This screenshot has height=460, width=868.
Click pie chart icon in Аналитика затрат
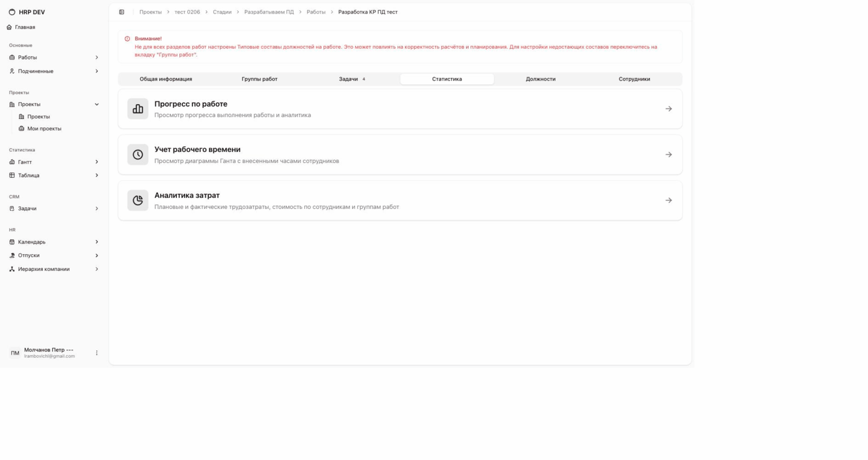[x=138, y=200]
